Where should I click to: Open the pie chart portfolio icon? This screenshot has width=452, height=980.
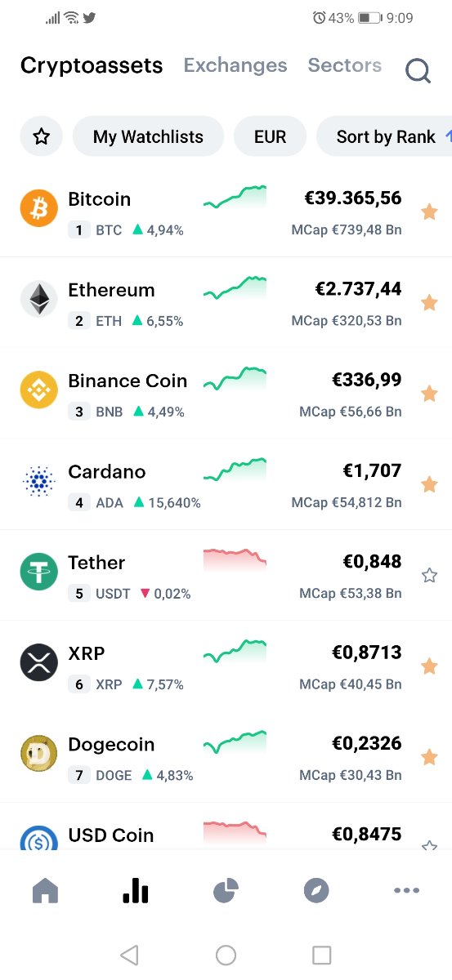pyautogui.click(x=226, y=891)
